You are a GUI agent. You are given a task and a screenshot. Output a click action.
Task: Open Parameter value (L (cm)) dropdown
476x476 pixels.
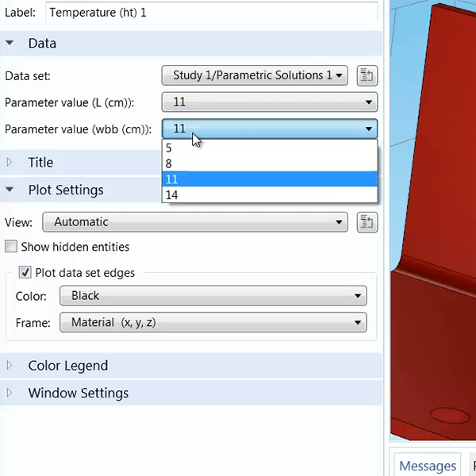pos(270,102)
